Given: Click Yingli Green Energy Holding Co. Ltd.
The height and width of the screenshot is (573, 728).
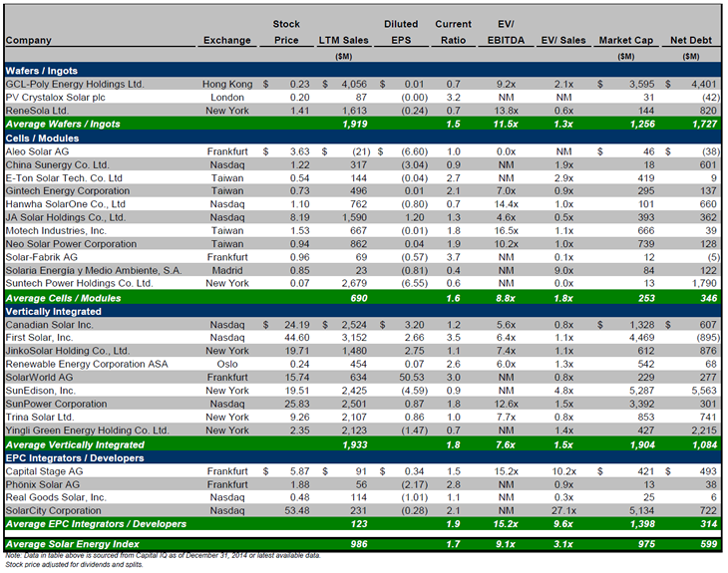Looking at the screenshot, I should point(88,430).
